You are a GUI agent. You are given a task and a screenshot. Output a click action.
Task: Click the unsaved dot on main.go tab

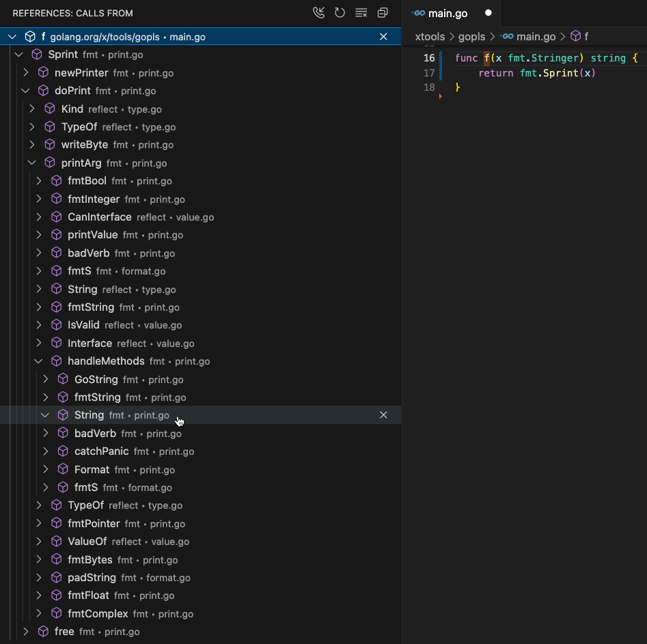tap(488, 13)
